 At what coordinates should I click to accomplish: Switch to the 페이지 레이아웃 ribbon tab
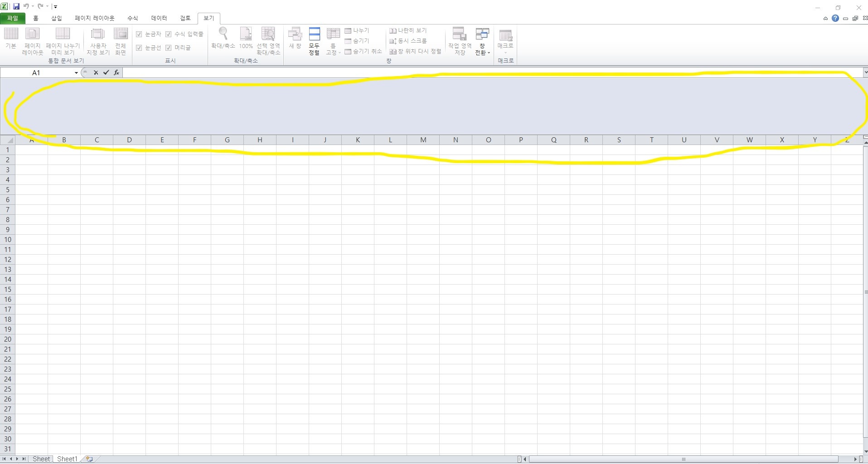tap(95, 19)
